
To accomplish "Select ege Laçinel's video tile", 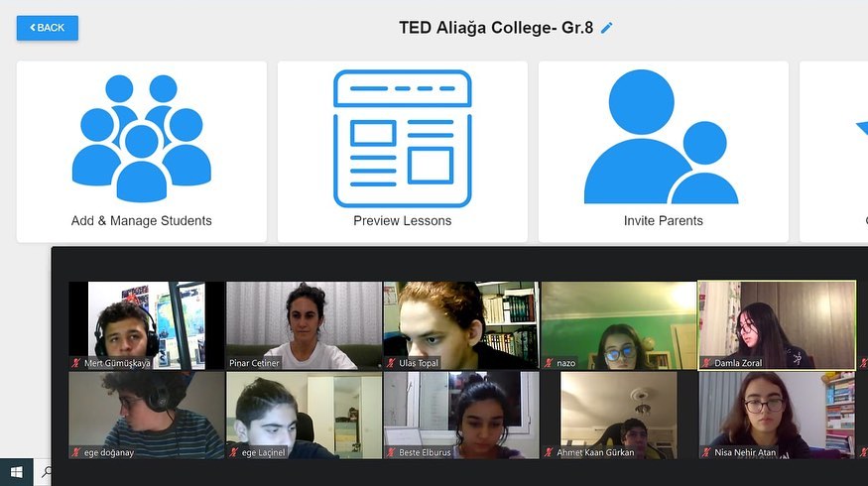I will click(304, 416).
